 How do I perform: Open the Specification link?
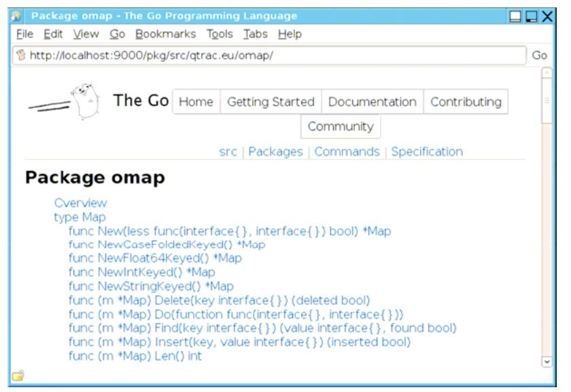click(427, 152)
